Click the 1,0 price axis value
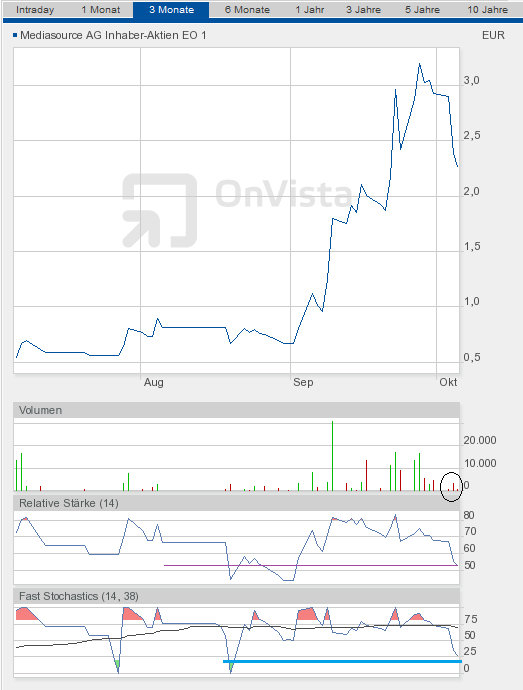The height and width of the screenshot is (690, 523). click(471, 301)
